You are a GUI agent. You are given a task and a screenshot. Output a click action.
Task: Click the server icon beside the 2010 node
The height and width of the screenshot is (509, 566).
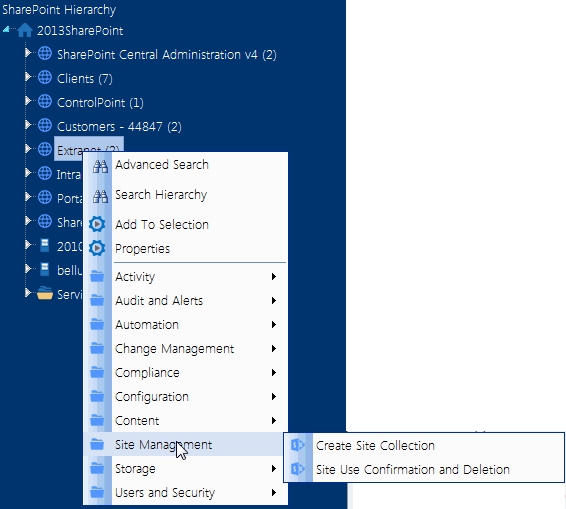coord(44,245)
